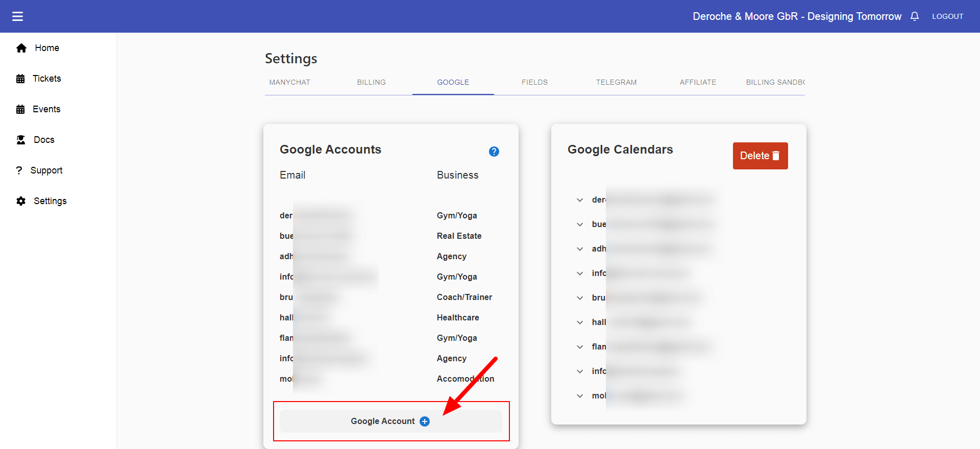Click the Business column header

[458, 175]
